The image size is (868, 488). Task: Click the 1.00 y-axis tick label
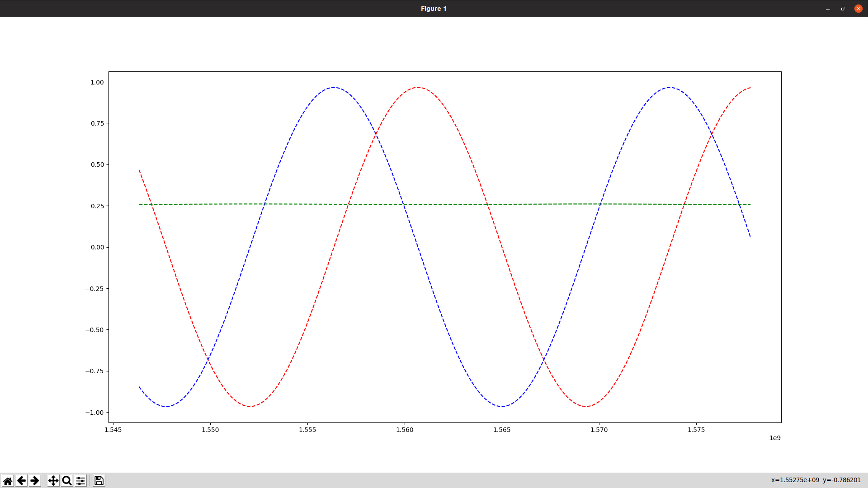coord(97,82)
